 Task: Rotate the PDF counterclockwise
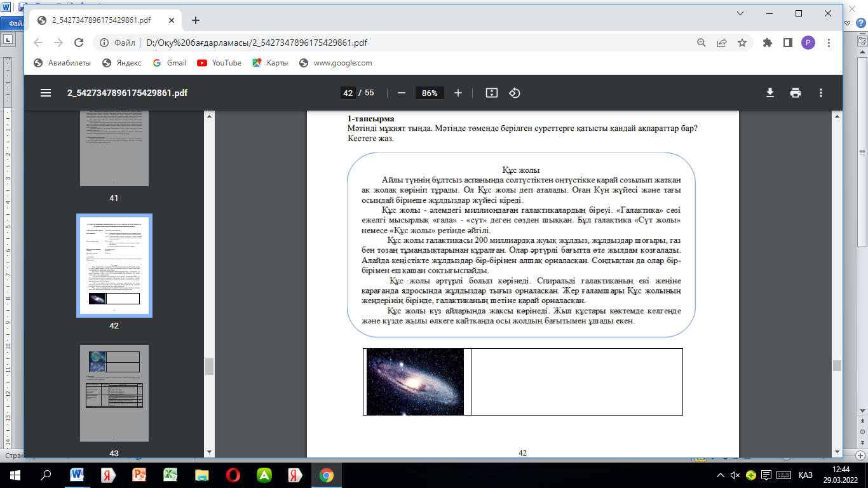[515, 93]
